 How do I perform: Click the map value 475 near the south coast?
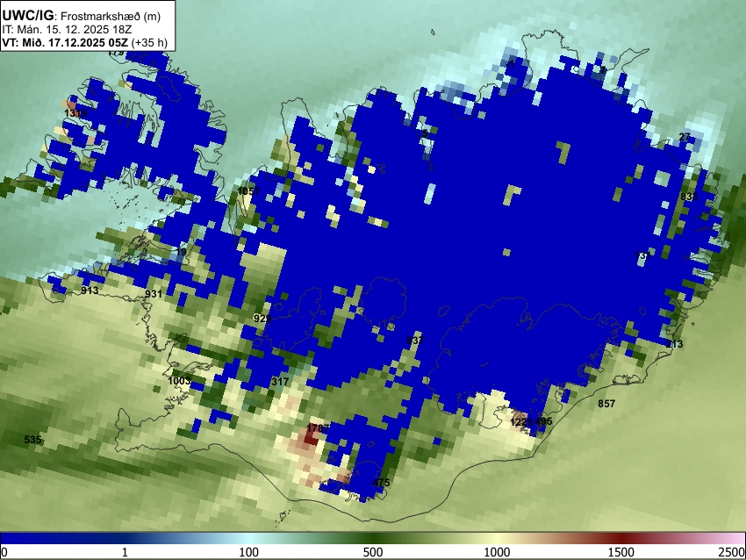(381, 483)
